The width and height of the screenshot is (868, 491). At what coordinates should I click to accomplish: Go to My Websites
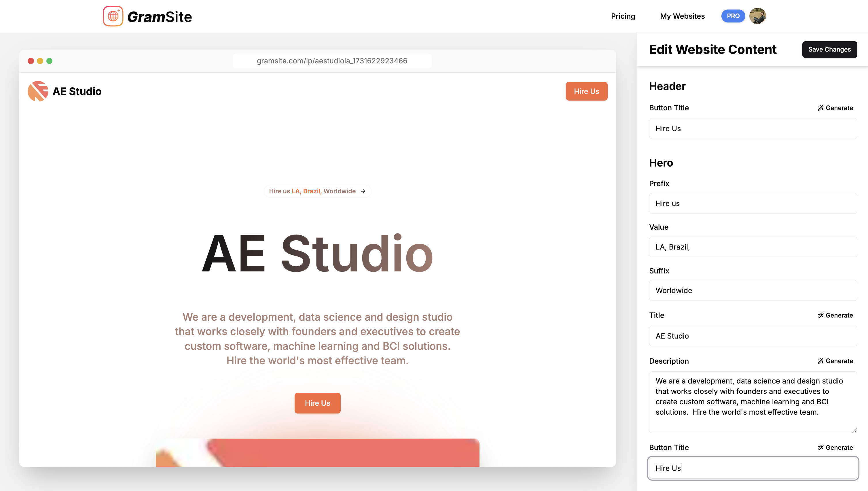pyautogui.click(x=682, y=16)
